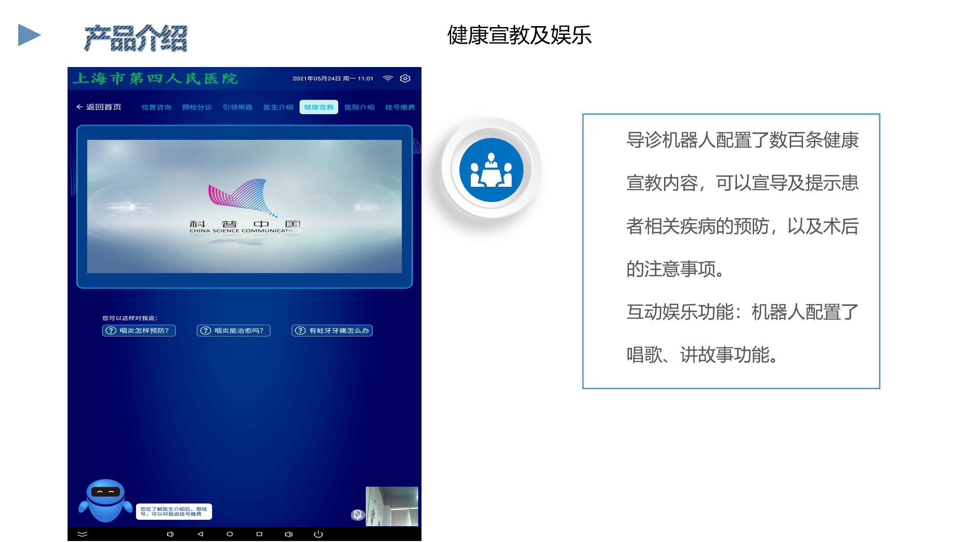This screenshot has width=980, height=542.
Task: Switch to the 位置咨询 tab
Action: [x=156, y=107]
